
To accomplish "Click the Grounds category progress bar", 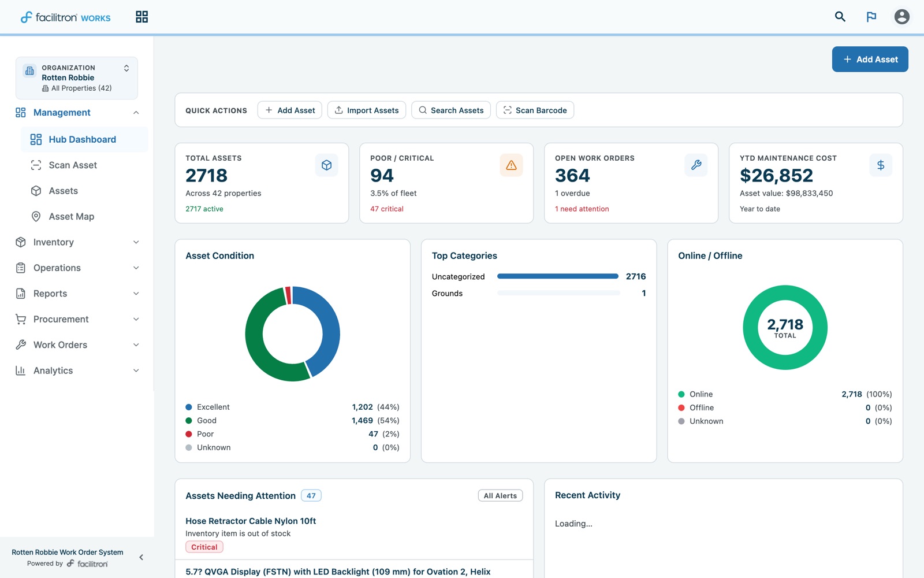I will tap(558, 293).
